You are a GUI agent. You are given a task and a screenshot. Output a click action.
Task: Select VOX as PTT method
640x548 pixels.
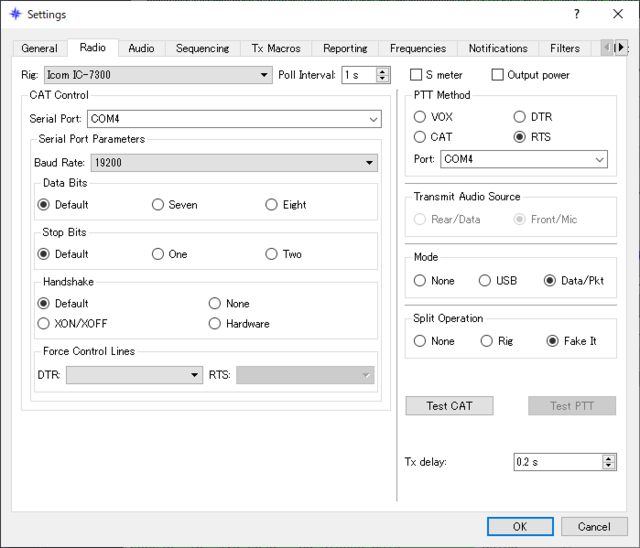(420, 117)
